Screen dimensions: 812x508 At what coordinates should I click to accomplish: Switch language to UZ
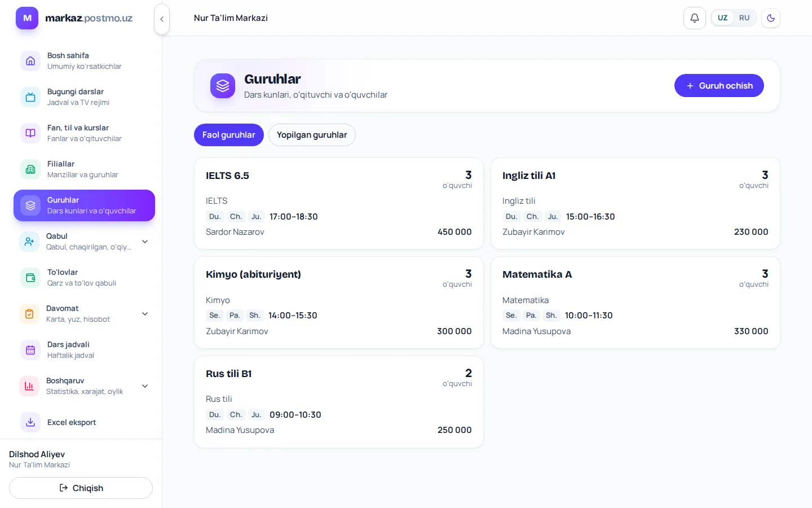722,18
